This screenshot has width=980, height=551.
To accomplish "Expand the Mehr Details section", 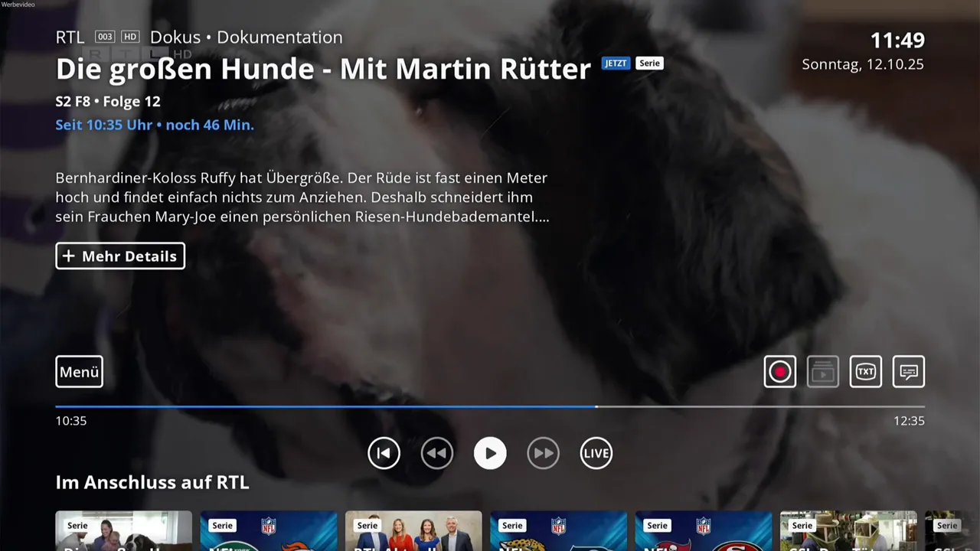I will point(119,256).
